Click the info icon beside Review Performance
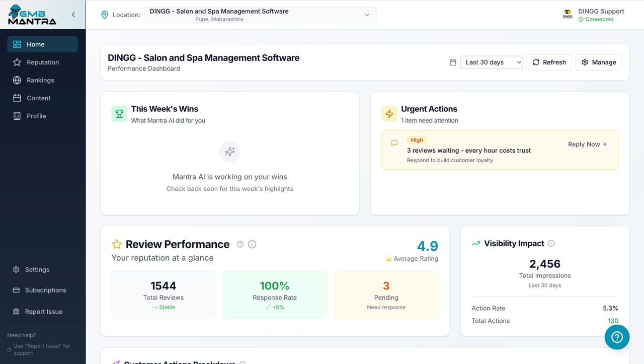 coord(252,244)
